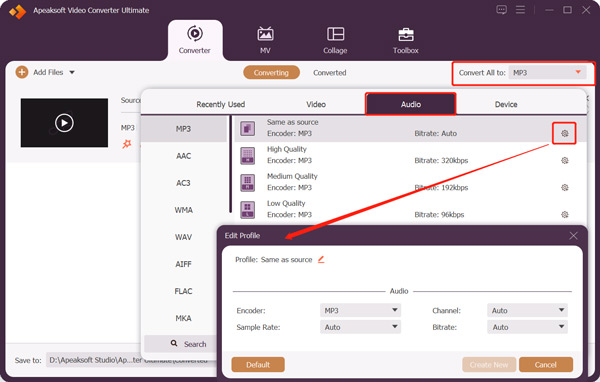The image size is (600, 382).
Task: Open the hamburger menu in title bar
Action: (520, 10)
